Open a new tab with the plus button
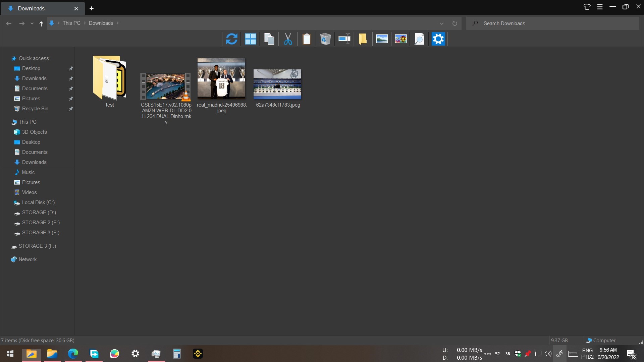 click(91, 8)
